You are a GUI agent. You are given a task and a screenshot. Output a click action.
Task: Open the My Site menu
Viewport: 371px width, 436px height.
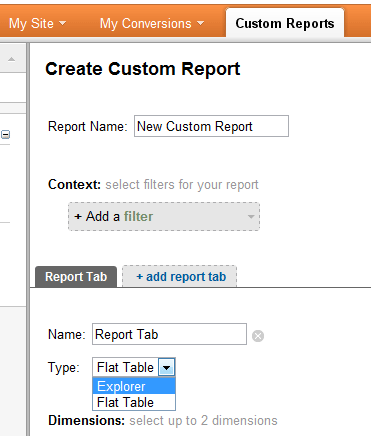point(37,24)
